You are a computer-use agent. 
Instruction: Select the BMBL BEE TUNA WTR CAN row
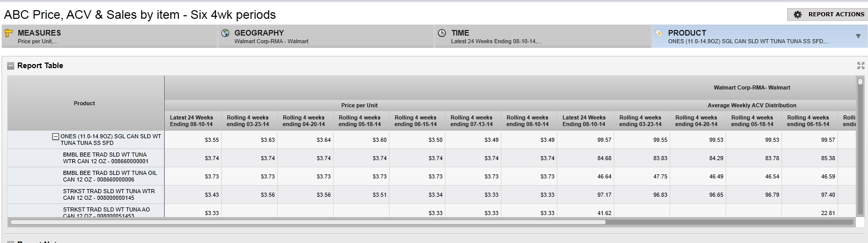pos(105,158)
